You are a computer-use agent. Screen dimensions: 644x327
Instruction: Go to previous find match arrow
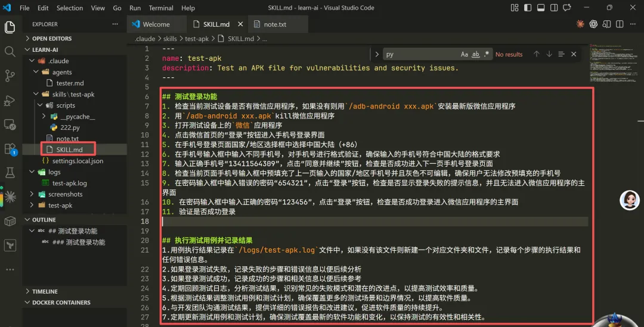[x=537, y=54]
